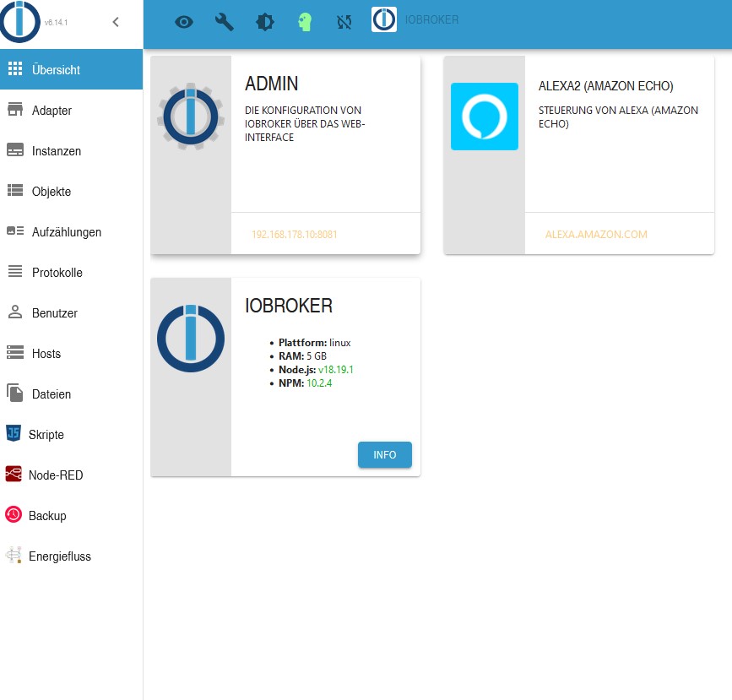The height and width of the screenshot is (700, 732).
Task: Open the Adapter menu item
Action: coord(72,111)
